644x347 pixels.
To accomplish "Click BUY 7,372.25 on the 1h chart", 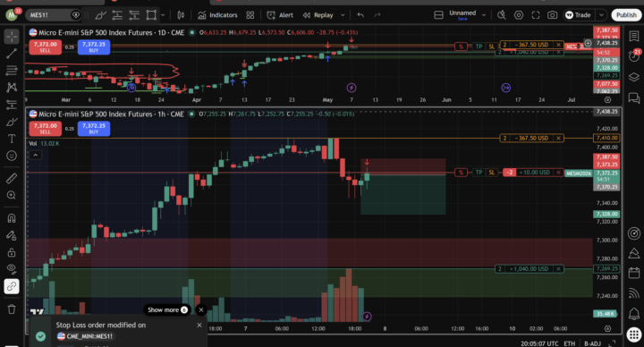I will pyautogui.click(x=94, y=129).
